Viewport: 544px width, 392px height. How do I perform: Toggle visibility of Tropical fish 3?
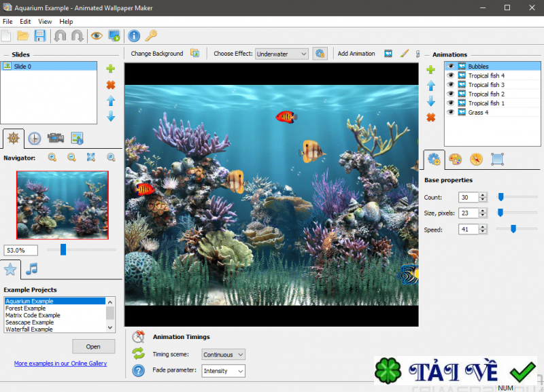450,85
